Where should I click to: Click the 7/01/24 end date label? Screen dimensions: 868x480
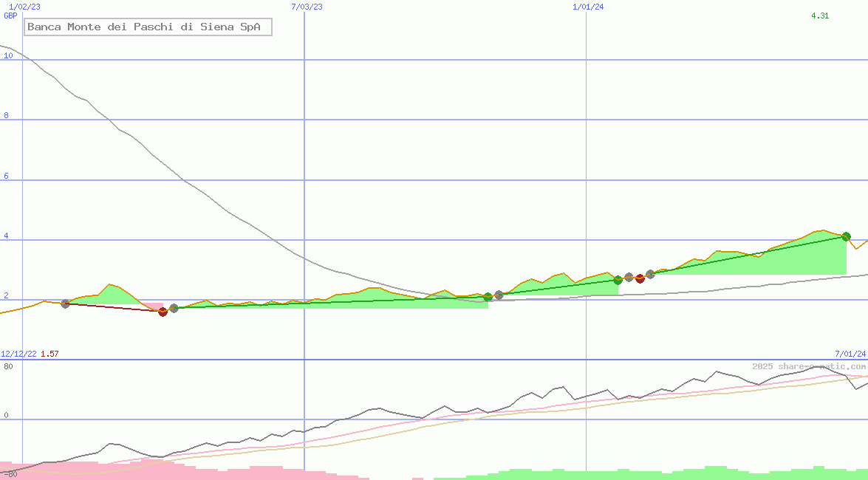click(x=850, y=354)
